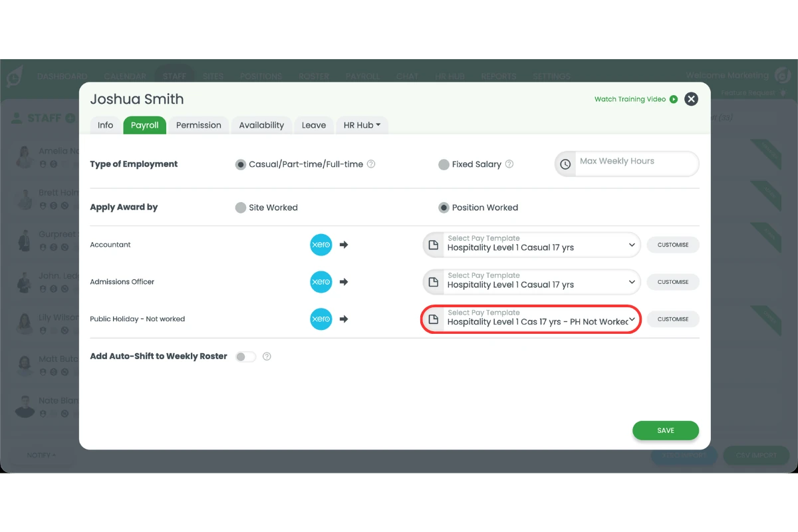798x532 pixels.
Task: Show help for Add Auto-Shift to Weekly Roster
Action: [267, 356]
